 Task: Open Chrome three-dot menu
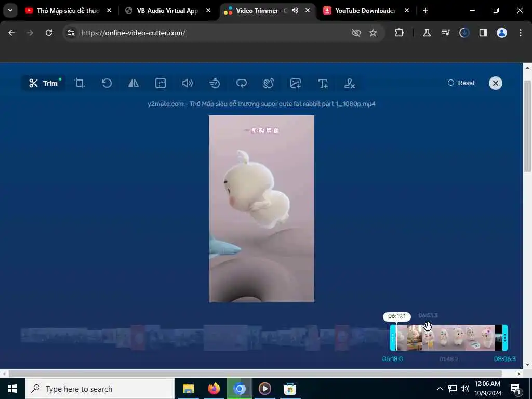(x=521, y=33)
